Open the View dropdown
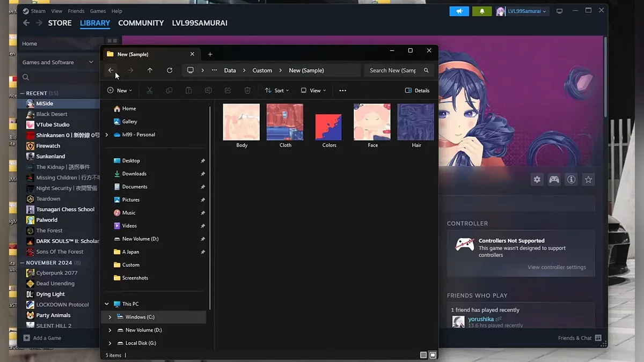The width and height of the screenshot is (644, 362). point(314,91)
